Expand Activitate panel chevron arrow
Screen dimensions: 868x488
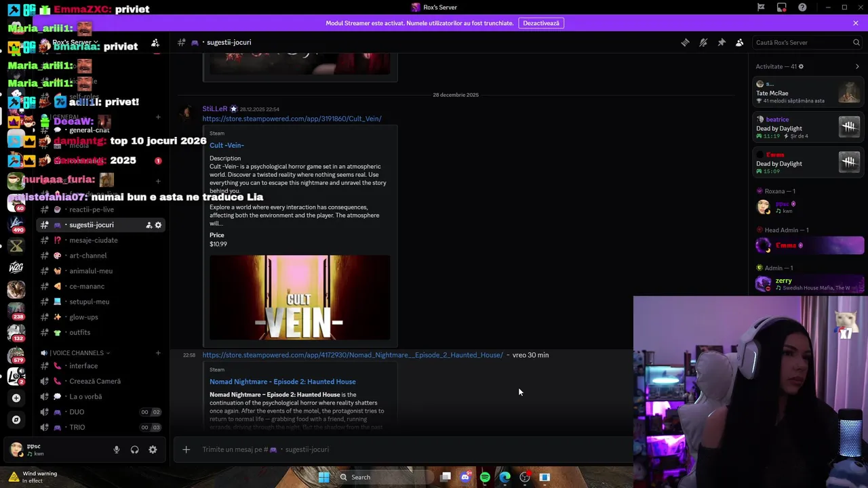pos(857,66)
